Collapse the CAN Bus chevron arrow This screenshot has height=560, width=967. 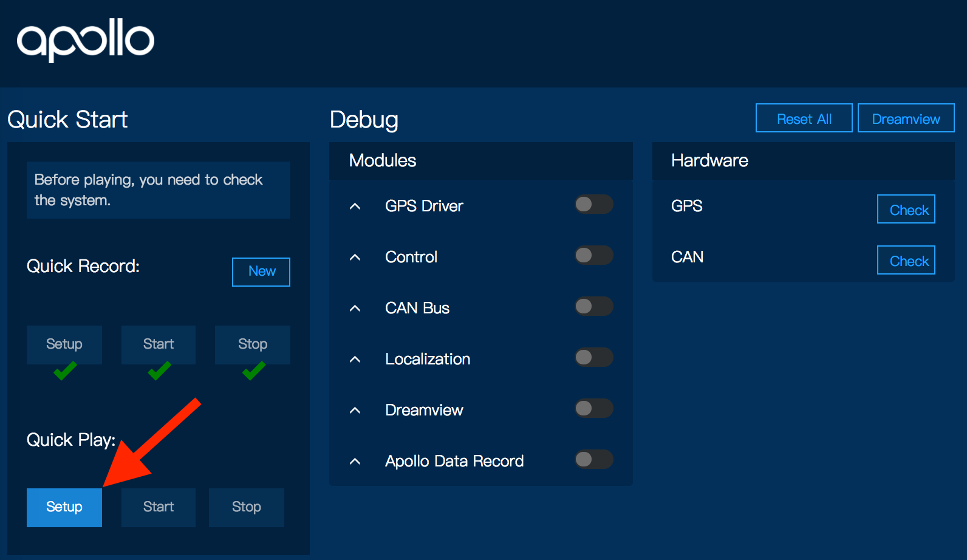pyautogui.click(x=355, y=309)
